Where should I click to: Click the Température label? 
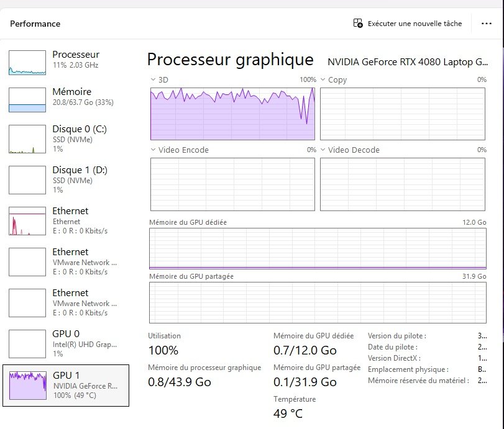[295, 399]
